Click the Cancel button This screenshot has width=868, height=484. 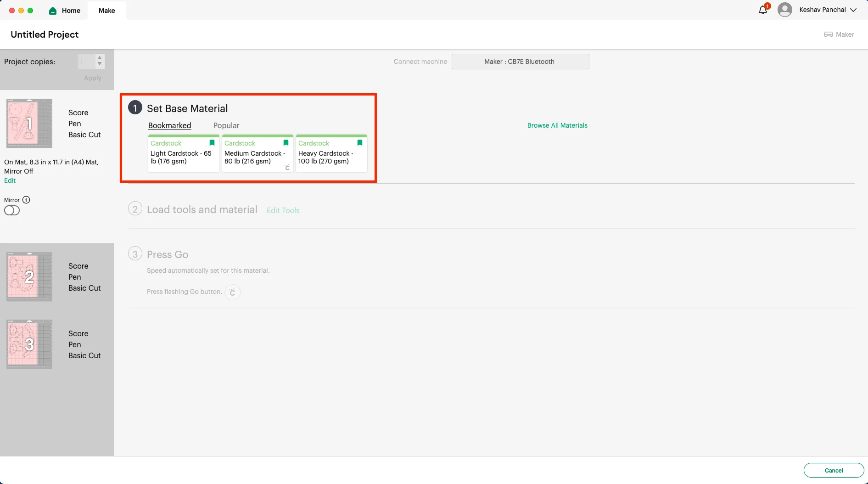(x=834, y=470)
